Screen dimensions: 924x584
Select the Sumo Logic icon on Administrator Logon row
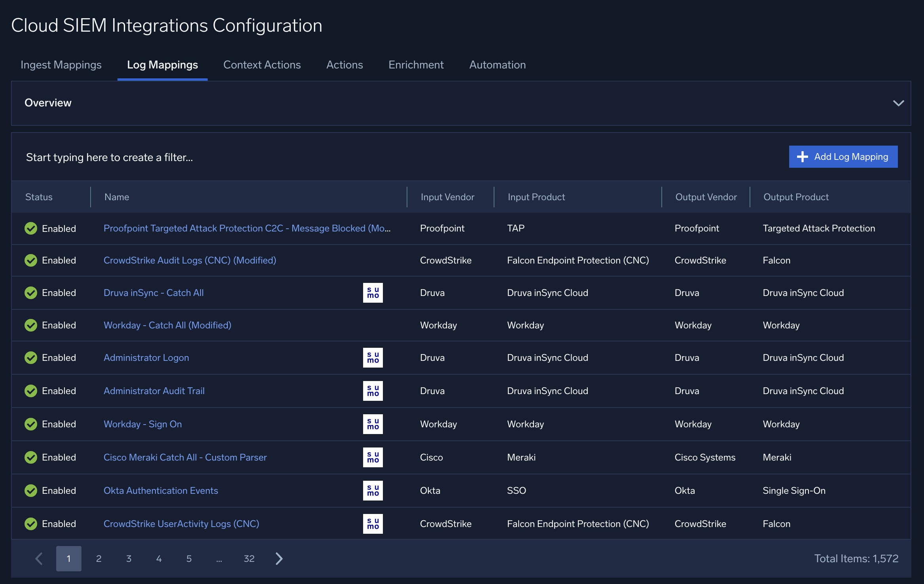373,357
